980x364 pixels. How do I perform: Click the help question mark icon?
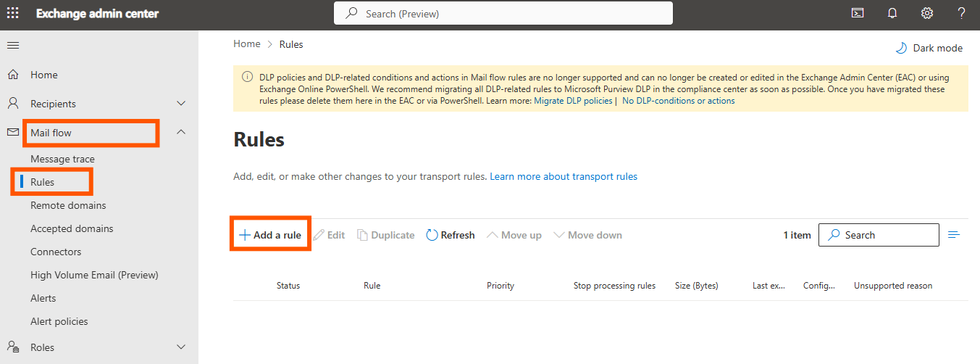[961, 13]
